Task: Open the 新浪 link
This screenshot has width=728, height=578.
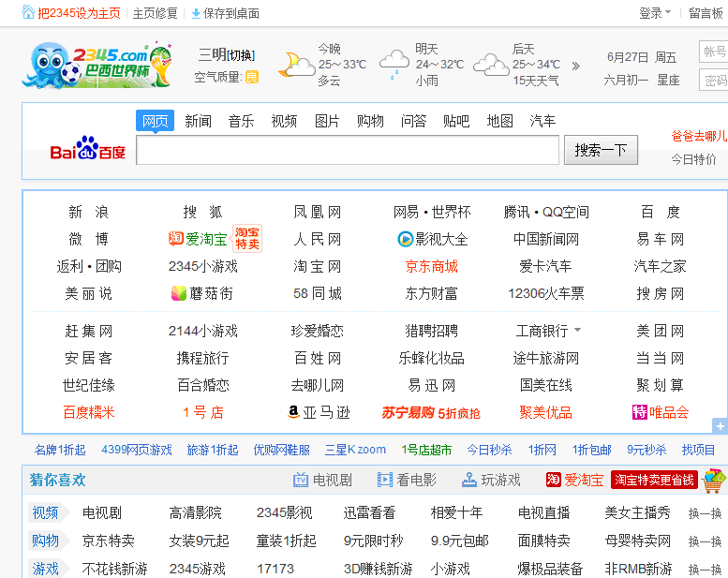Action: pos(89,212)
